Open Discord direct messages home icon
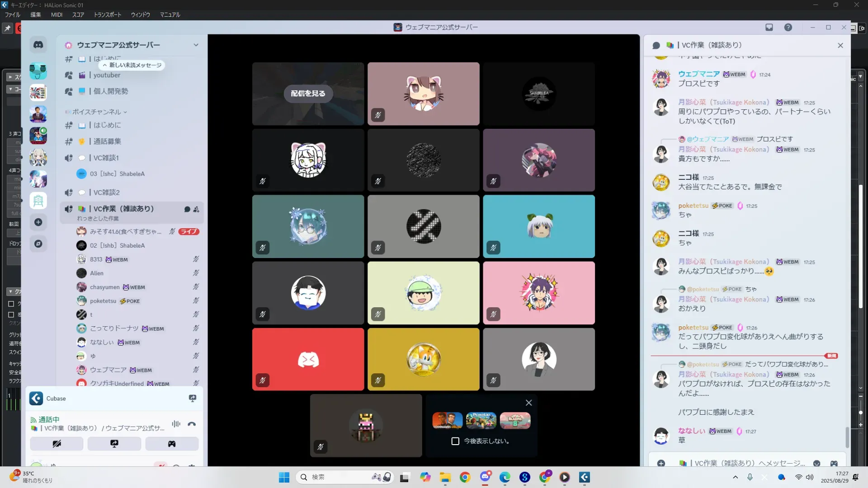This screenshot has height=488, width=868. pos(38,45)
